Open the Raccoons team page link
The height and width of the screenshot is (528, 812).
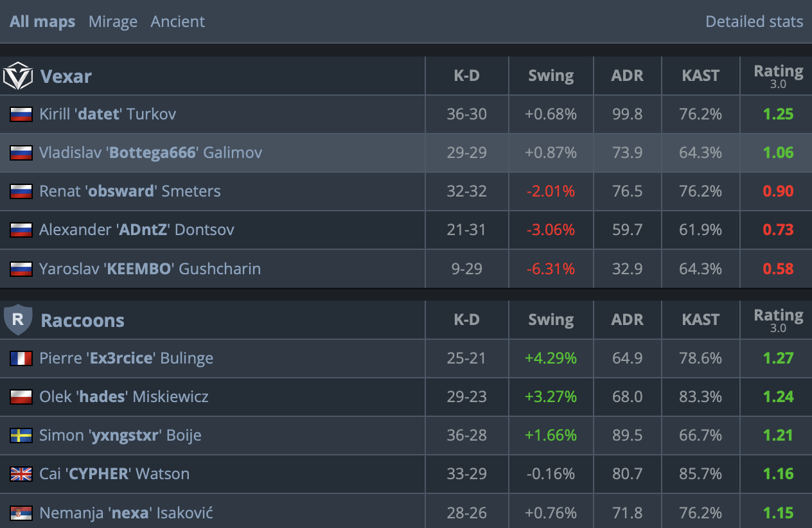coord(83,321)
